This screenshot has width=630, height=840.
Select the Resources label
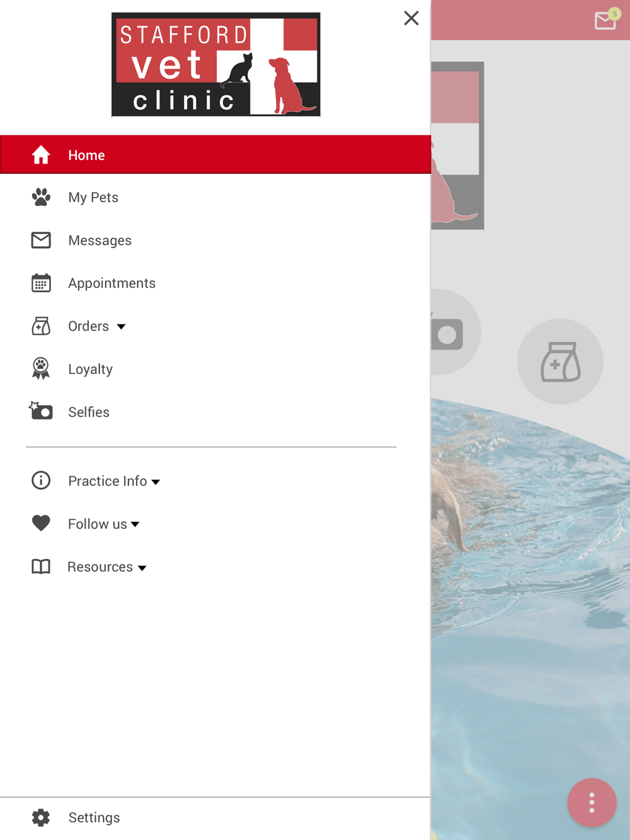(x=100, y=567)
